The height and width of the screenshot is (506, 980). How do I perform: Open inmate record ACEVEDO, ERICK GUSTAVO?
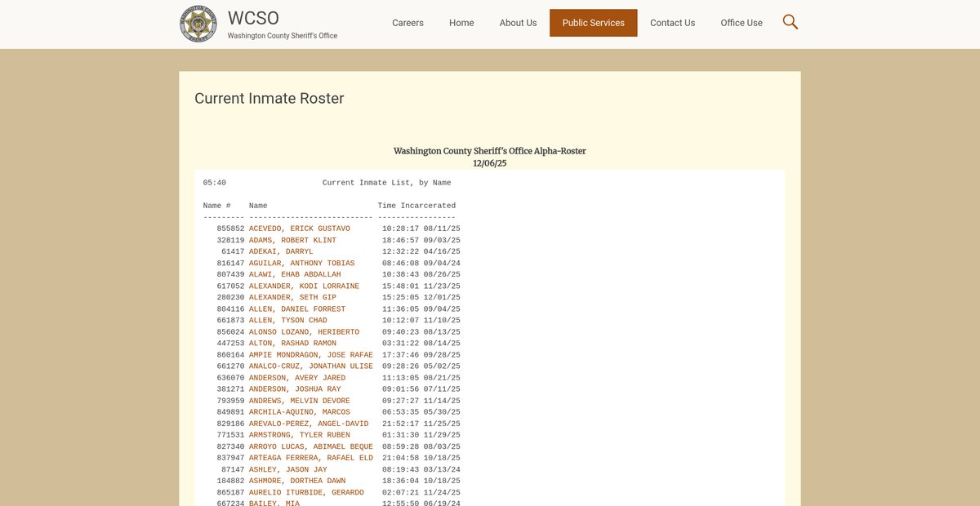(x=299, y=229)
